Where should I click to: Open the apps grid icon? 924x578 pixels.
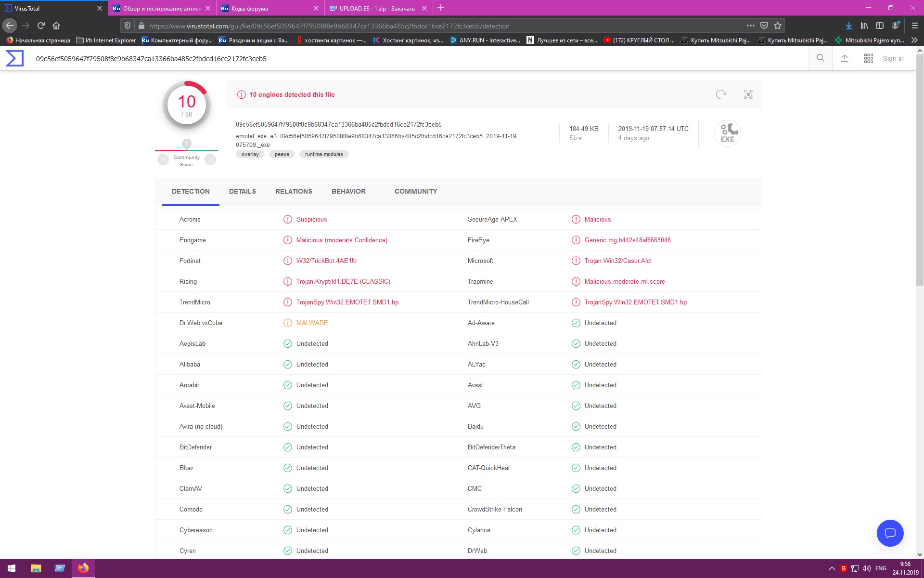coord(869,58)
